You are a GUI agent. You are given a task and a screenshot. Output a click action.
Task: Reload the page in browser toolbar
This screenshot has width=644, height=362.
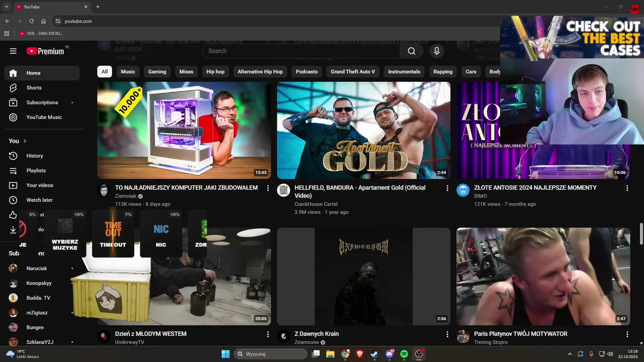click(x=31, y=21)
